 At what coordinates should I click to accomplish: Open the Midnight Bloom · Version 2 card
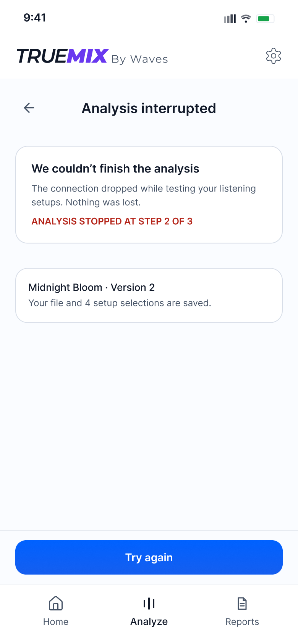pos(149,295)
